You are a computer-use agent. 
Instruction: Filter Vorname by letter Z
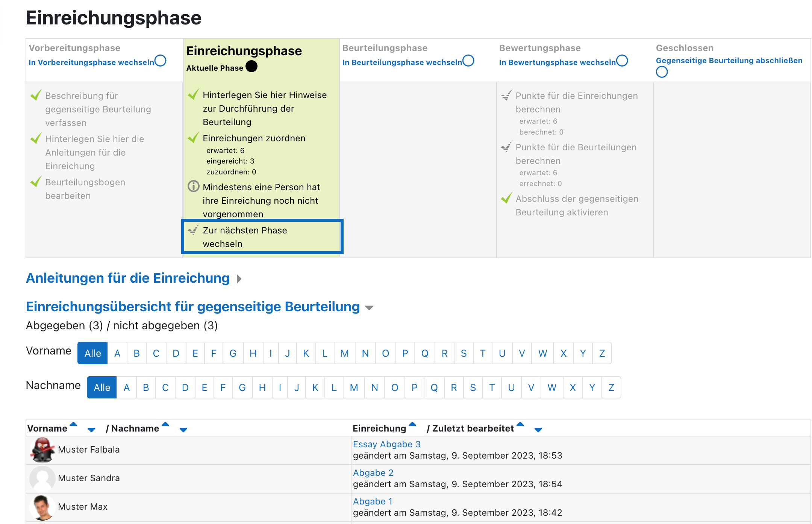[x=602, y=353]
